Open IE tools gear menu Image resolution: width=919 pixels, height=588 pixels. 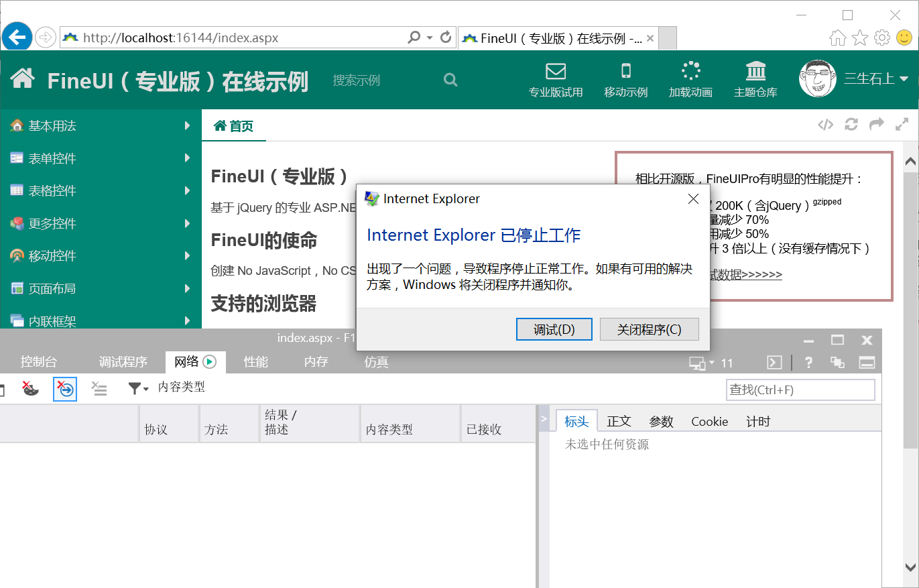pos(883,38)
